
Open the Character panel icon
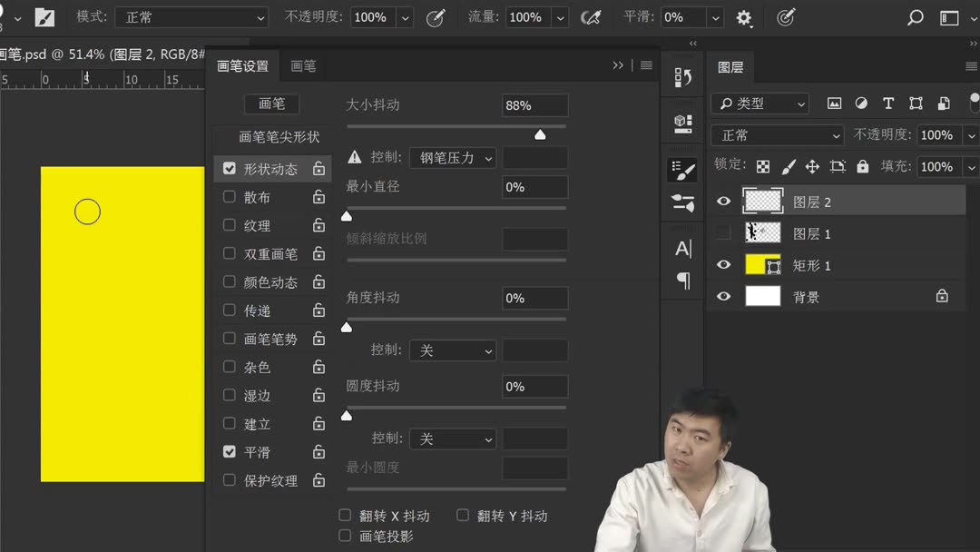point(682,247)
